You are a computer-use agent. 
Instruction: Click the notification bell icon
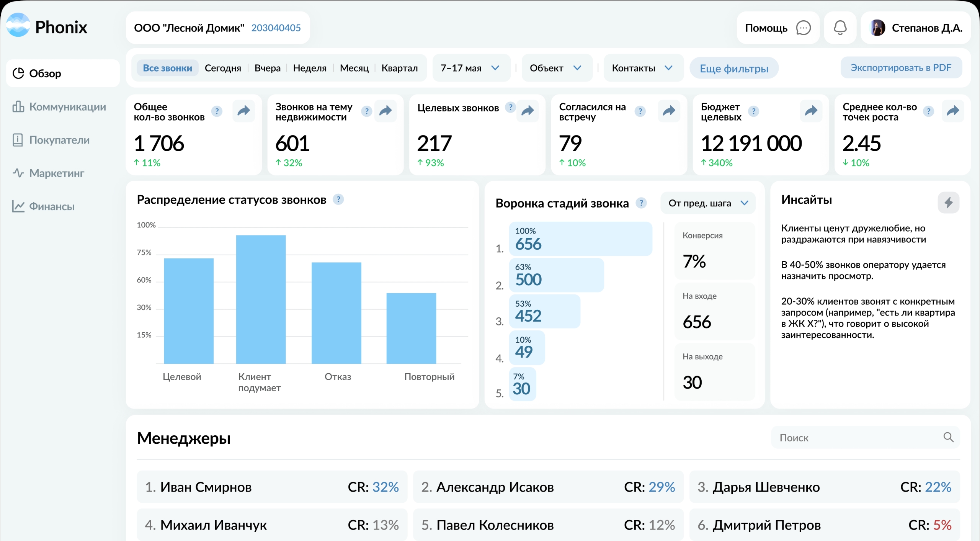(x=840, y=28)
